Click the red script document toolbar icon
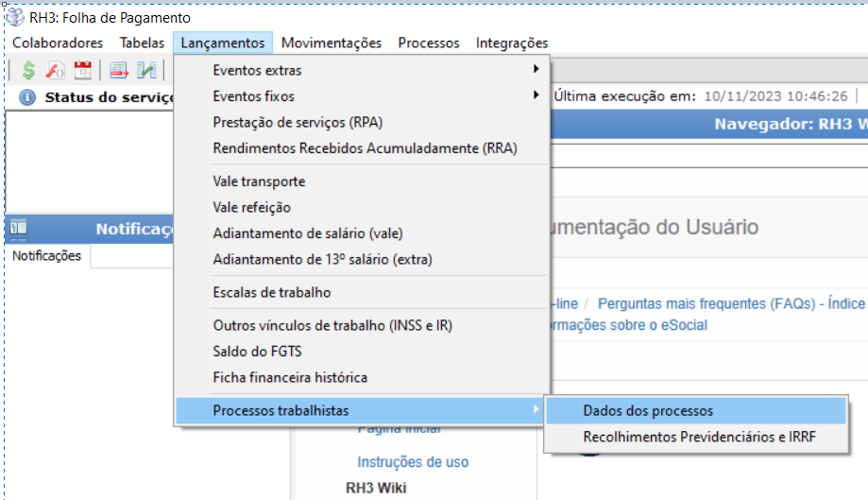Image resolution: width=868 pixels, height=500 pixels. 56,70
